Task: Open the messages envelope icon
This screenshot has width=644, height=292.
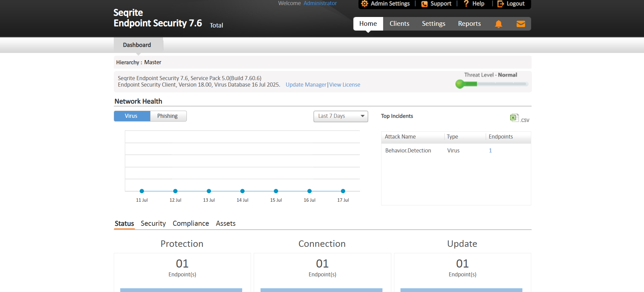Action: [521, 24]
